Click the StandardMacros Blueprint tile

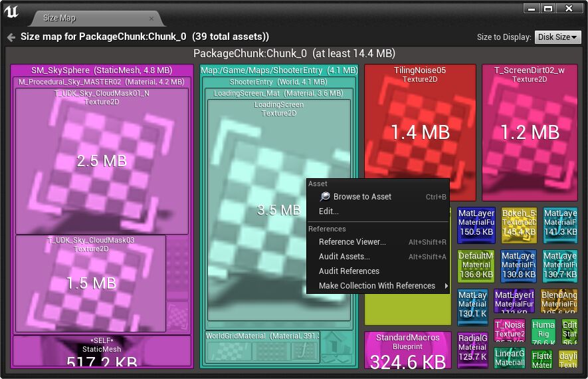[x=407, y=350]
